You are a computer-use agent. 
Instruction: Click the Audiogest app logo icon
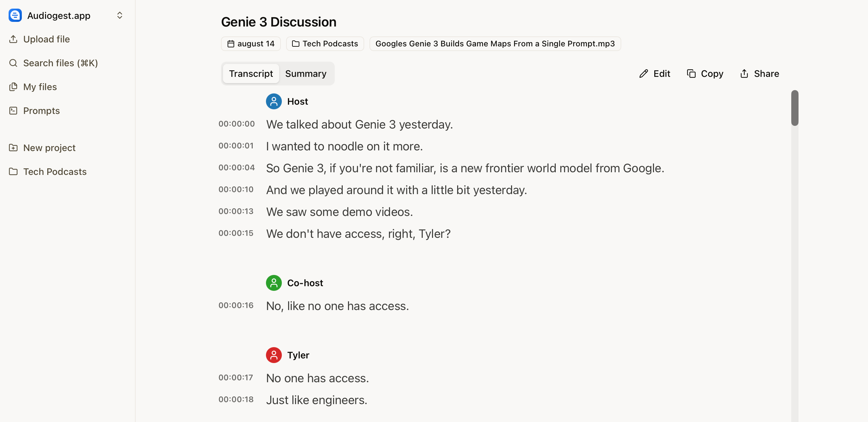pos(15,16)
